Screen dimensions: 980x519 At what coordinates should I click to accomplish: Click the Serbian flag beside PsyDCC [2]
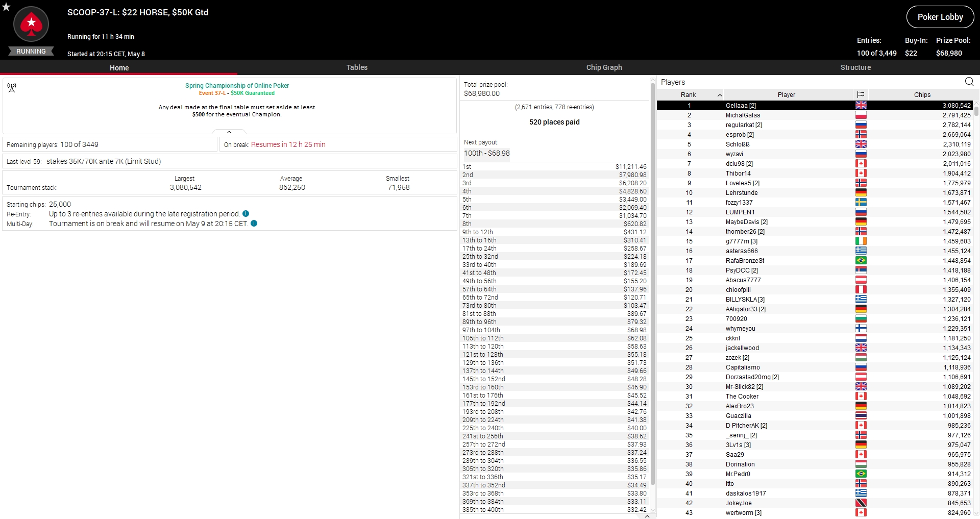[861, 270]
